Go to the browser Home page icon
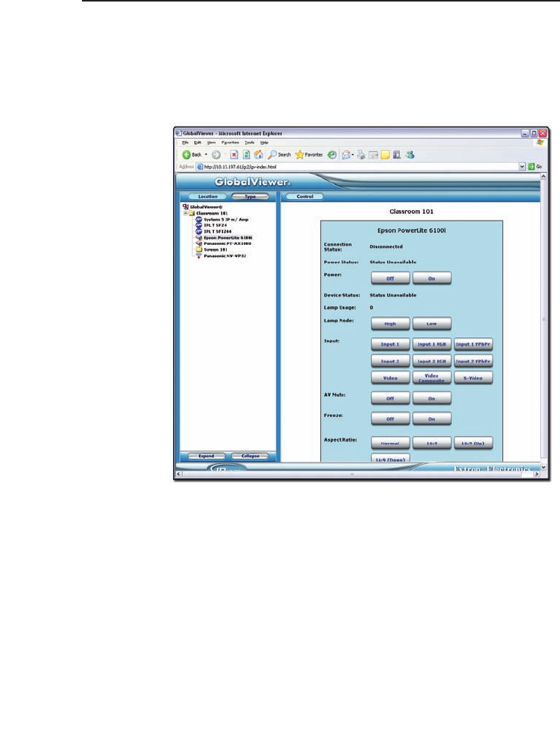Viewport: 560px width, 756px height. 259,155
